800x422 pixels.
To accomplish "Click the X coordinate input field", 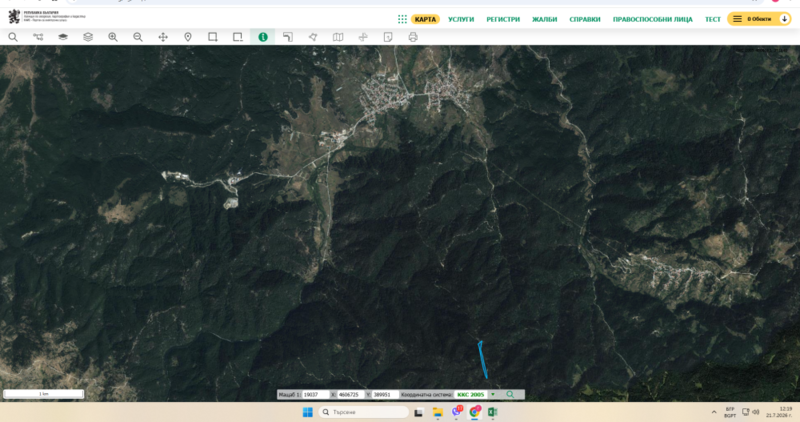I will click(x=351, y=394).
